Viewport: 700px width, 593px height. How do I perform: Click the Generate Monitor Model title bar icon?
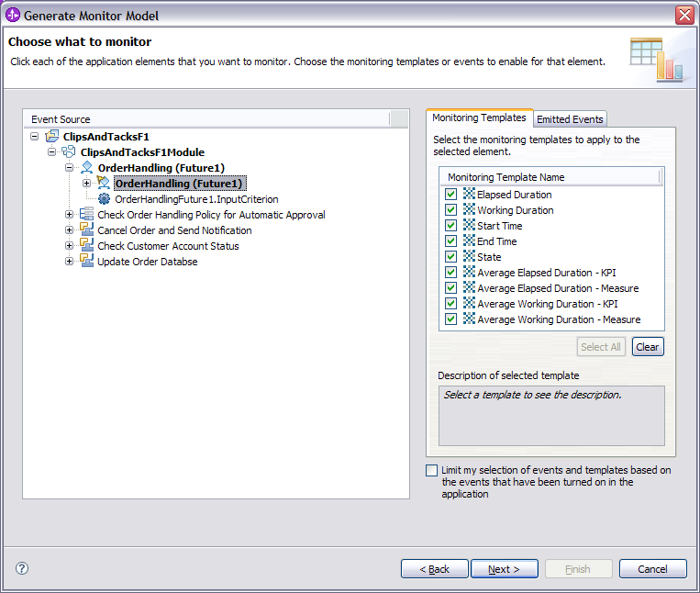point(13,15)
